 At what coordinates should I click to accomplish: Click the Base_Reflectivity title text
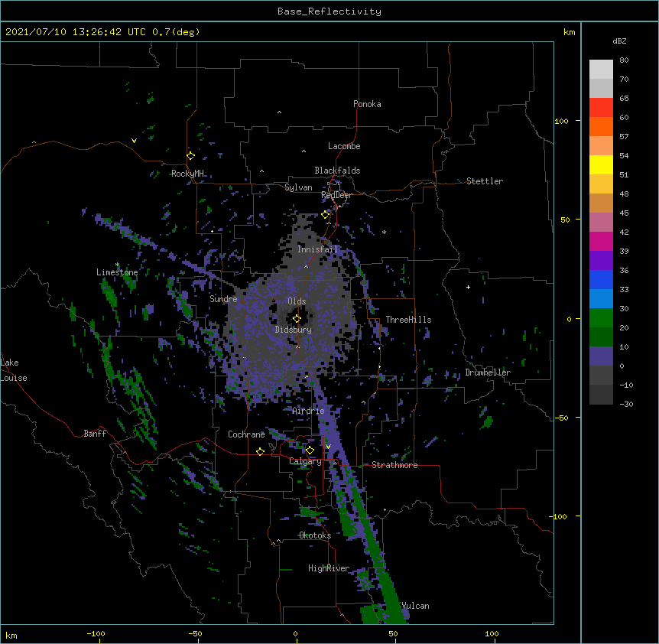329,11
